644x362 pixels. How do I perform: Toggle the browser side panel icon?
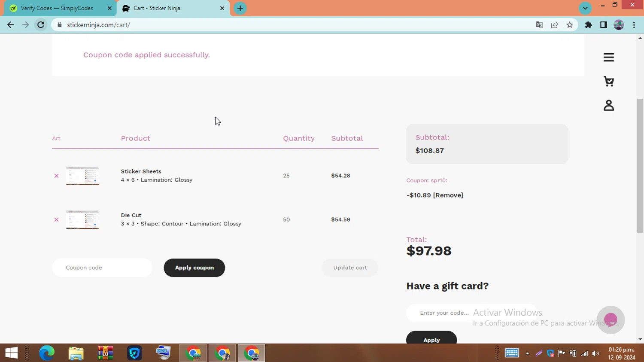pyautogui.click(x=604, y=25)
